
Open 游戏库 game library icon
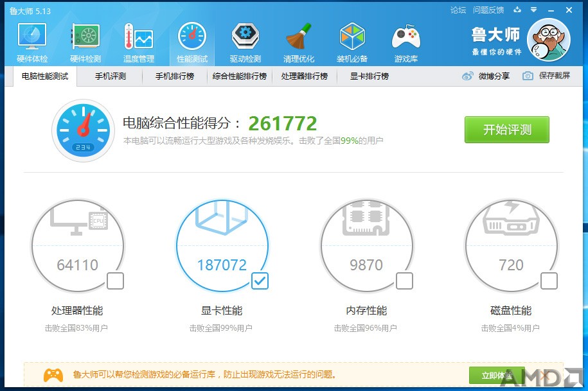point(405,37)
